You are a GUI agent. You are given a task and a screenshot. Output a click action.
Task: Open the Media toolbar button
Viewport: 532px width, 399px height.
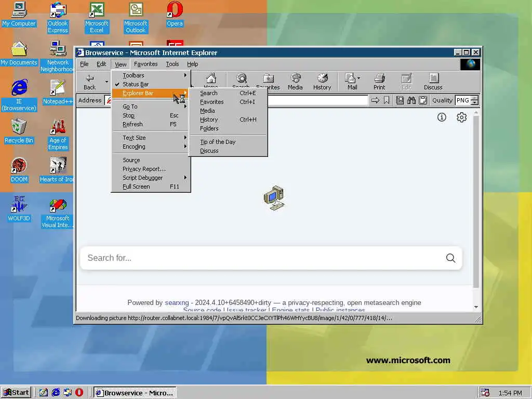coord(295,82)
